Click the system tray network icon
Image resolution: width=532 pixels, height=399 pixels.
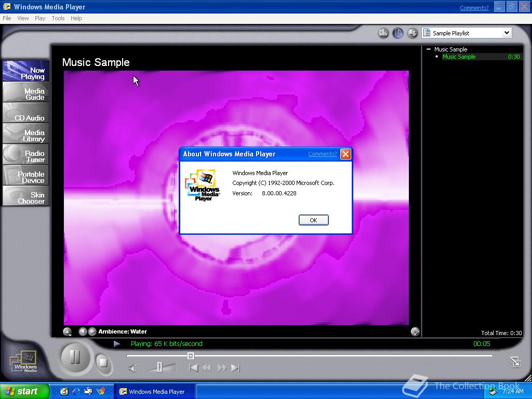click(x=494, y=392)
